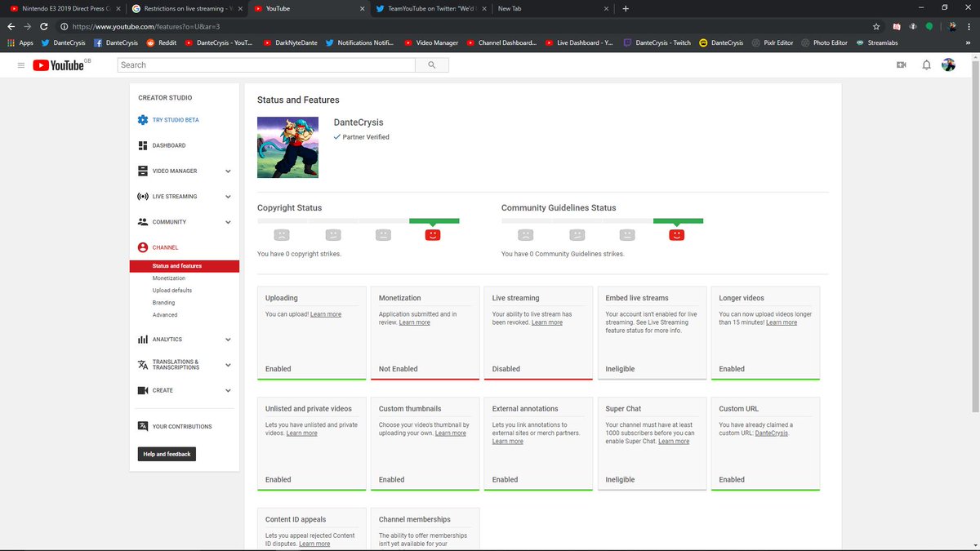Screen dimensions: 980x551
Task: Bookmark this page with the star icon
Action: click(876, 26)
